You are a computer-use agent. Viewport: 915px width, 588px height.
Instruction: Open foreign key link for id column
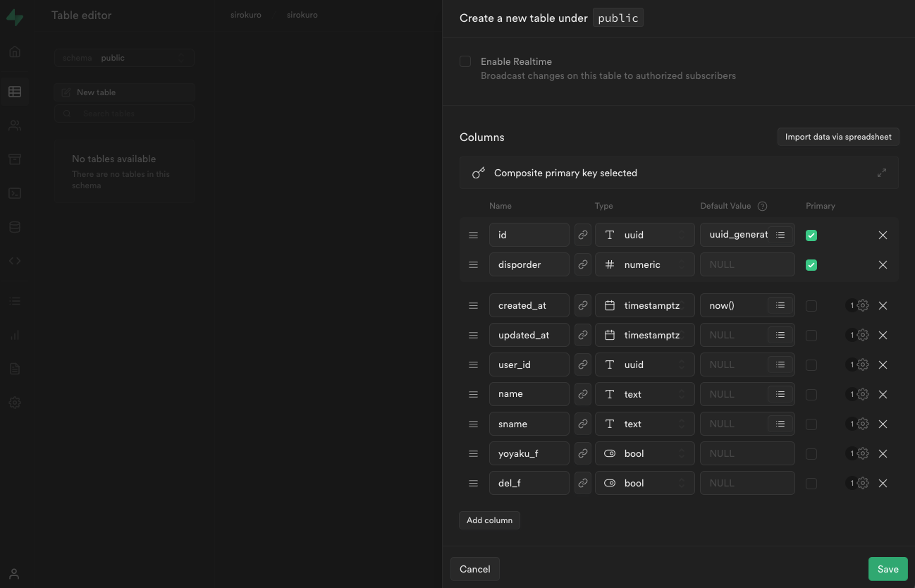pos(583,235)
